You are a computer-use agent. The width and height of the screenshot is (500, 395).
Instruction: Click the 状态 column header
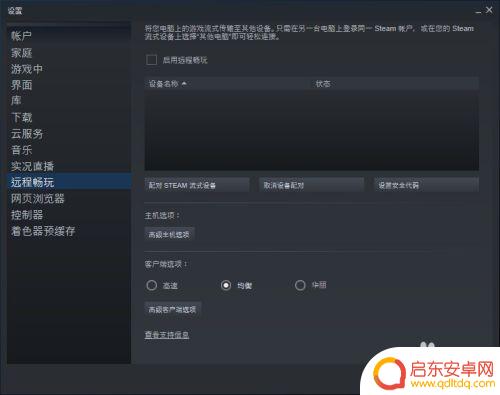pyautogui.click(x=393, y=84)
